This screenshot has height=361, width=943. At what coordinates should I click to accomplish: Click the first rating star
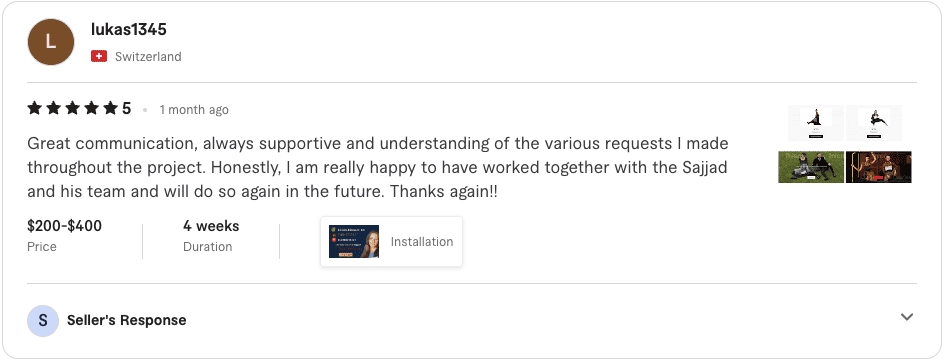click(35, 108)
